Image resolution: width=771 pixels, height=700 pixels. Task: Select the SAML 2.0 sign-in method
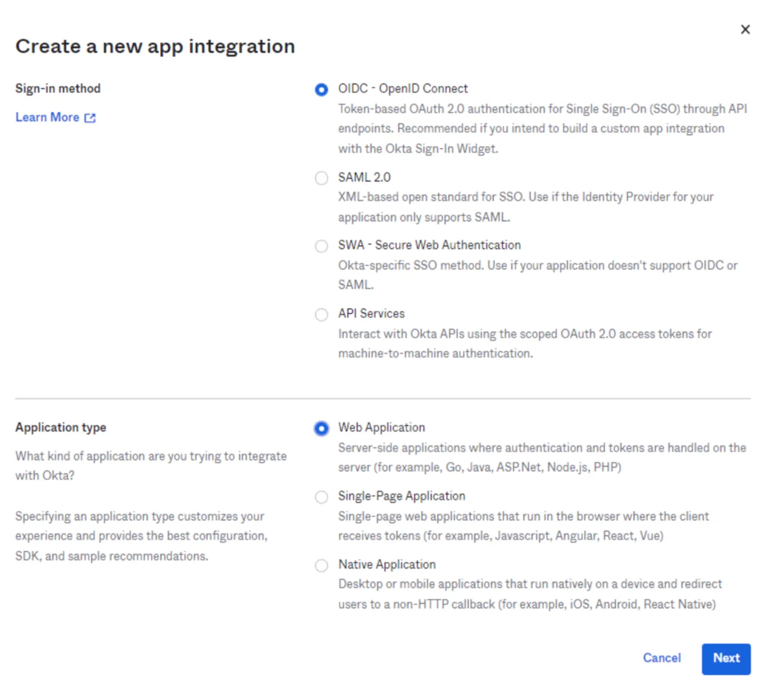pos(321,178)
